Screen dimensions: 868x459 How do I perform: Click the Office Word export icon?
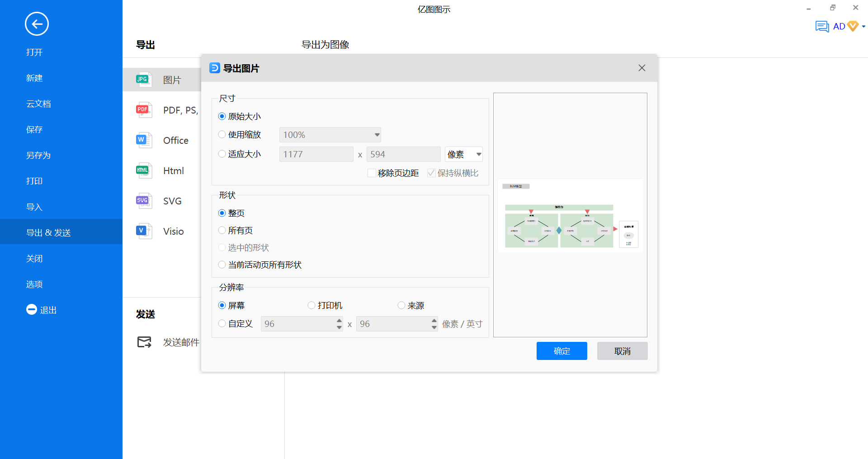coord(144,140)
